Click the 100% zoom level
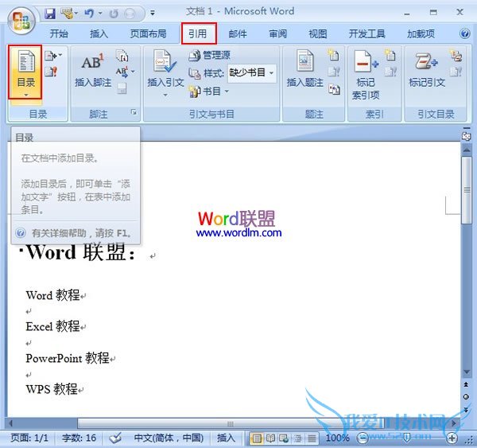Image resolution: width=477 pixels, height=448 pixels. pyautogui.click(x=337, y=438)
